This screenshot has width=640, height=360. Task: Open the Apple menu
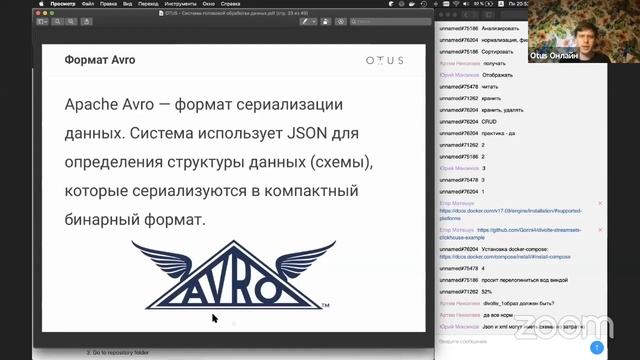(x=41, y=4)
